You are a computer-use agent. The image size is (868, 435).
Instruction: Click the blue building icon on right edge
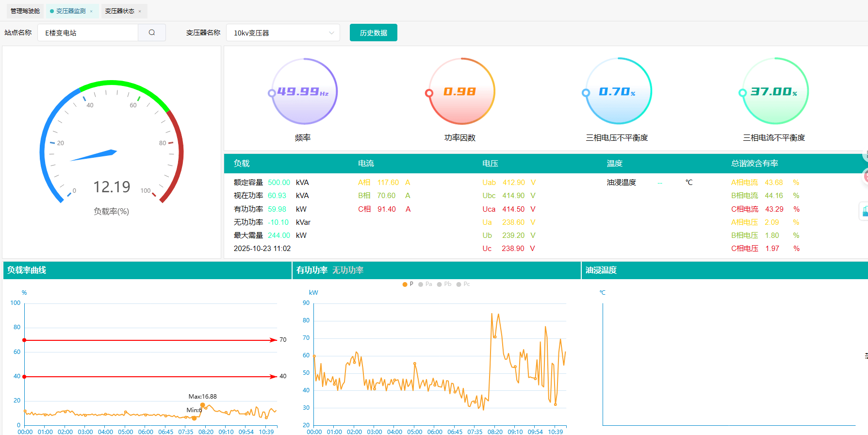(864, 211)
